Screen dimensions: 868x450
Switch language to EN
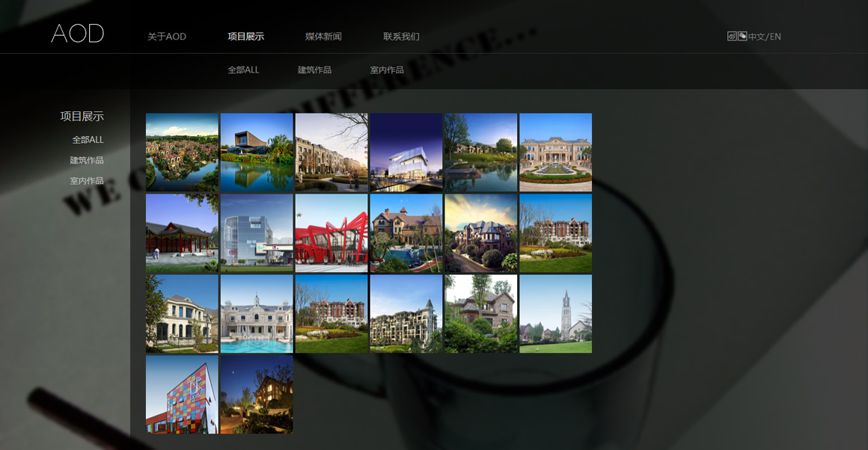(775, 37)
